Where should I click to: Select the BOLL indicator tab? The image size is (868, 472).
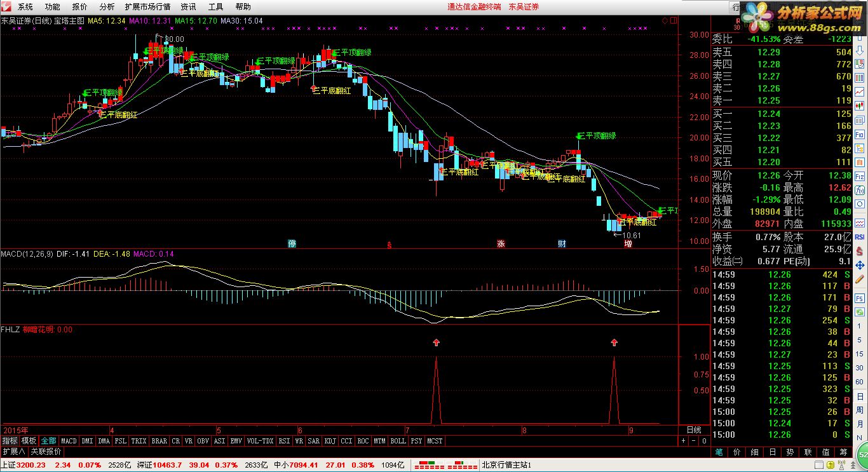tap(398, 441)
